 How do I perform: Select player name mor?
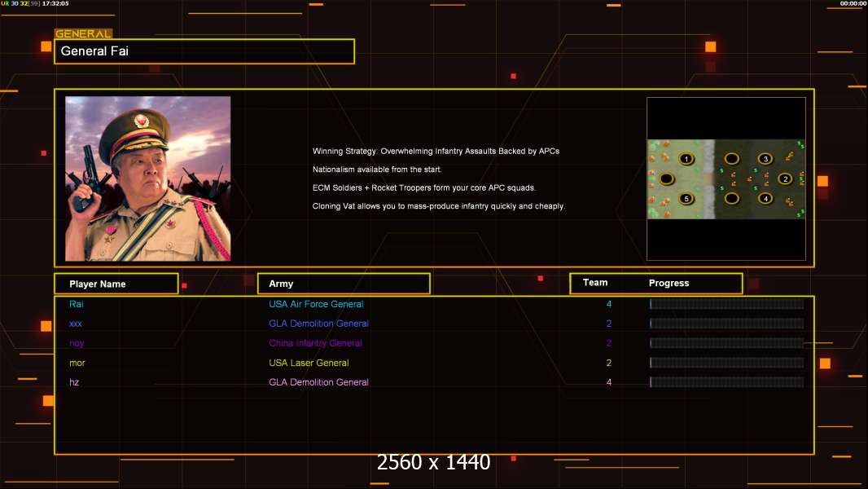pyautogui.click(x=77, y=363)
